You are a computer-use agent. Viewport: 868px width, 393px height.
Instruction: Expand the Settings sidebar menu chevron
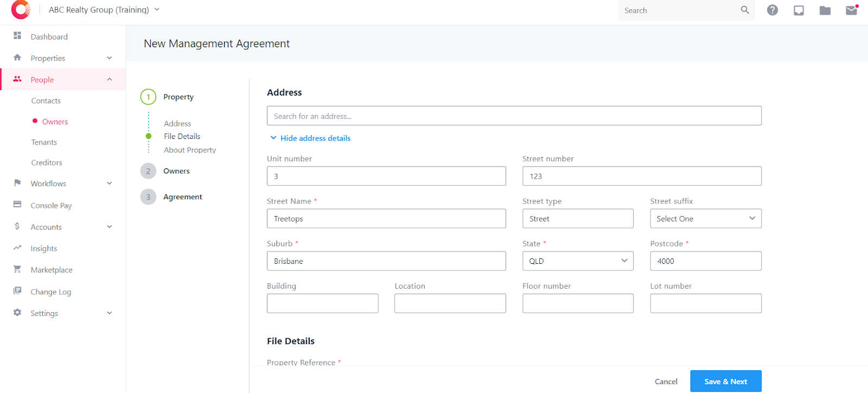[110, 313]
